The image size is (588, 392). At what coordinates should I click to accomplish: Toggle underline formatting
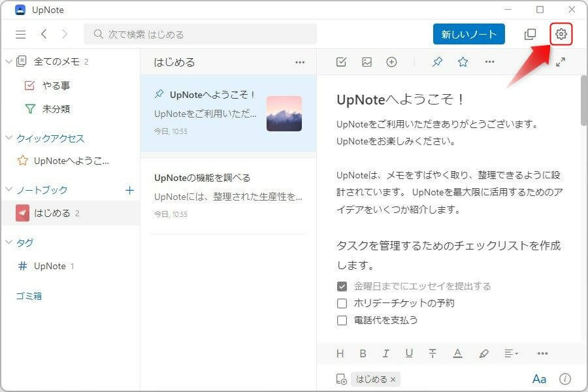409,353
